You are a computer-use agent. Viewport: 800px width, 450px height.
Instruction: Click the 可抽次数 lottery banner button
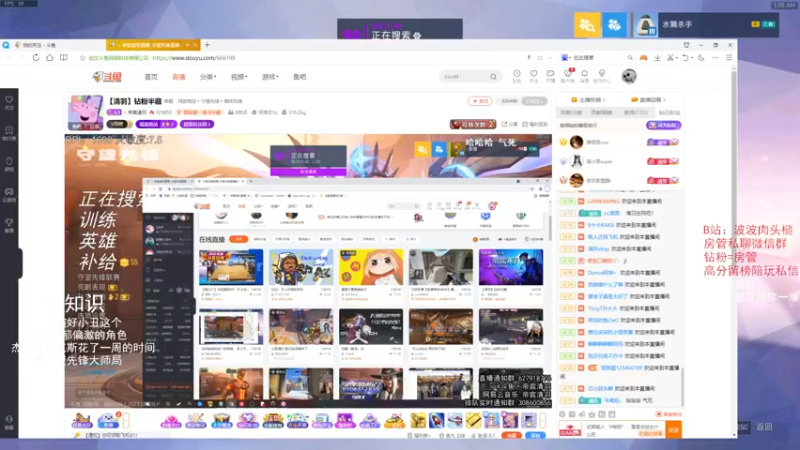[x=472, y=124]
